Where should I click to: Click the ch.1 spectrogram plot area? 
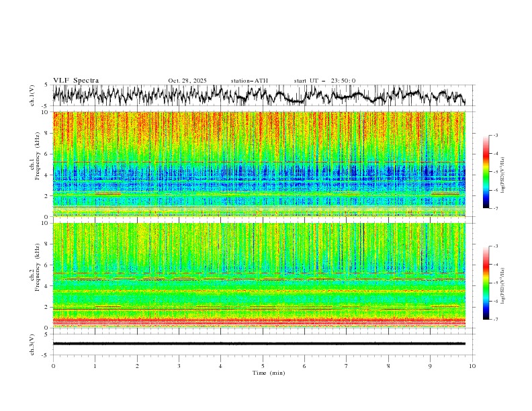tap(259, 164)
